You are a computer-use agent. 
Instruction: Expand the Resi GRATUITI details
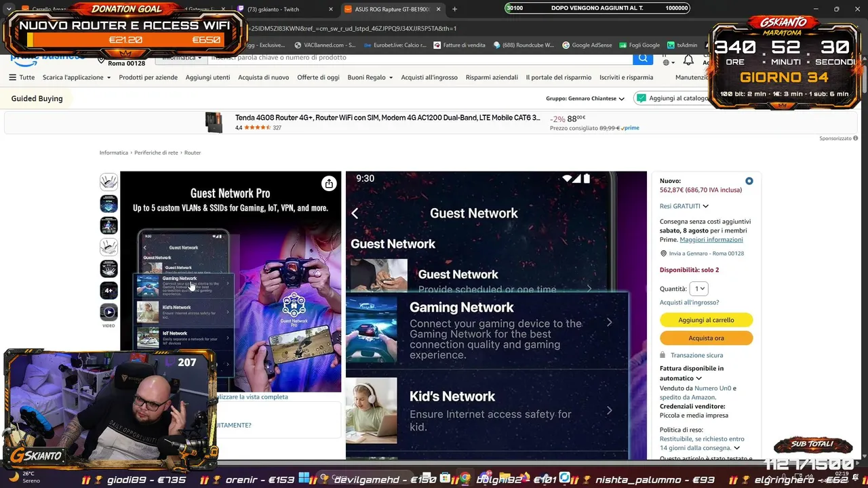684,206
